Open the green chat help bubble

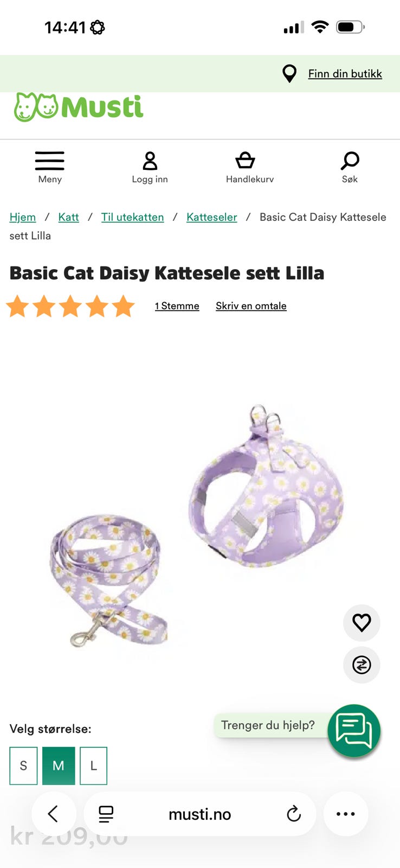tap(354, 730)
